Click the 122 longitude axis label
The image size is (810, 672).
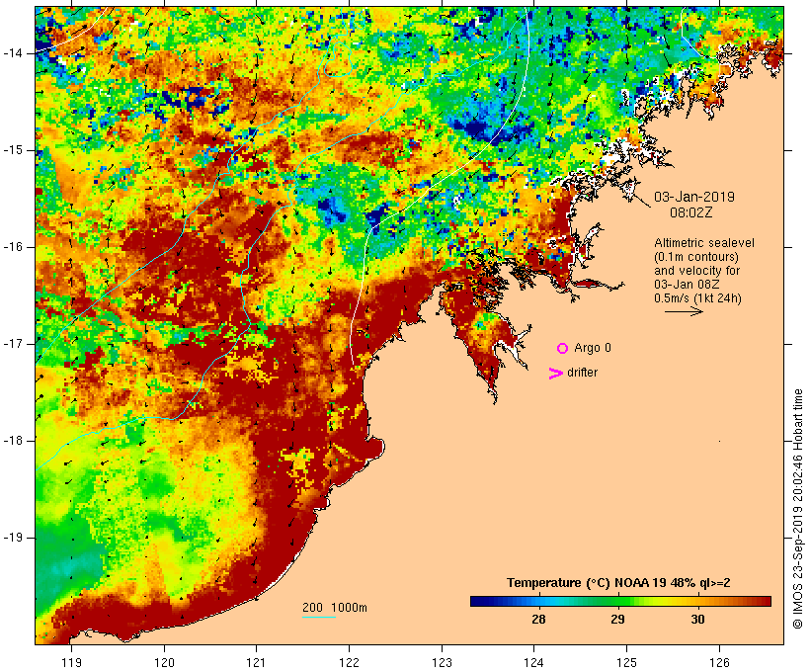[350, 663]
